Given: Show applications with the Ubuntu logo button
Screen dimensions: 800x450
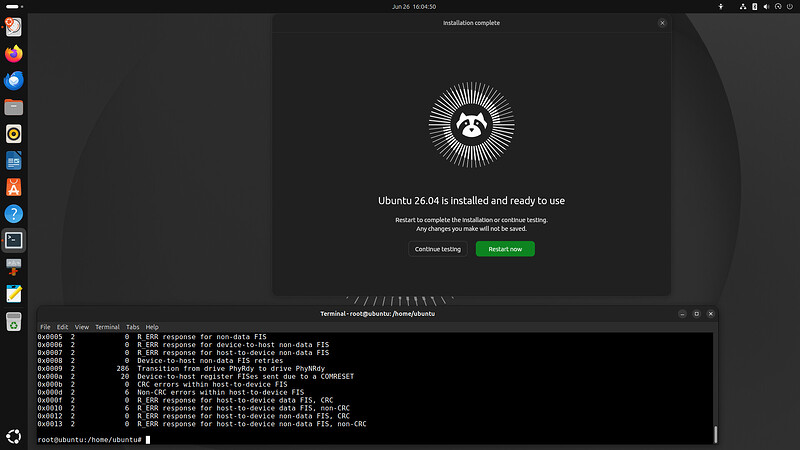Looking at the screenshot, I should coord(13,436).
